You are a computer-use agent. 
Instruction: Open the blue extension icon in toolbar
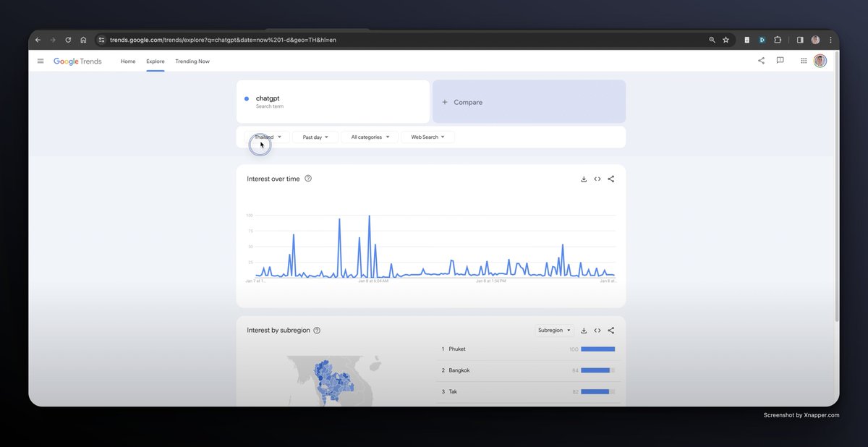762,40
